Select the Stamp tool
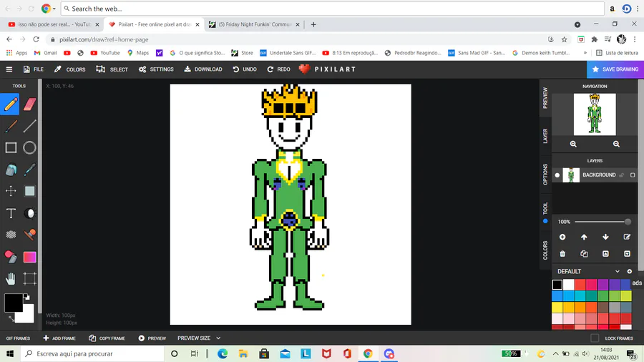 click(29, 235)
